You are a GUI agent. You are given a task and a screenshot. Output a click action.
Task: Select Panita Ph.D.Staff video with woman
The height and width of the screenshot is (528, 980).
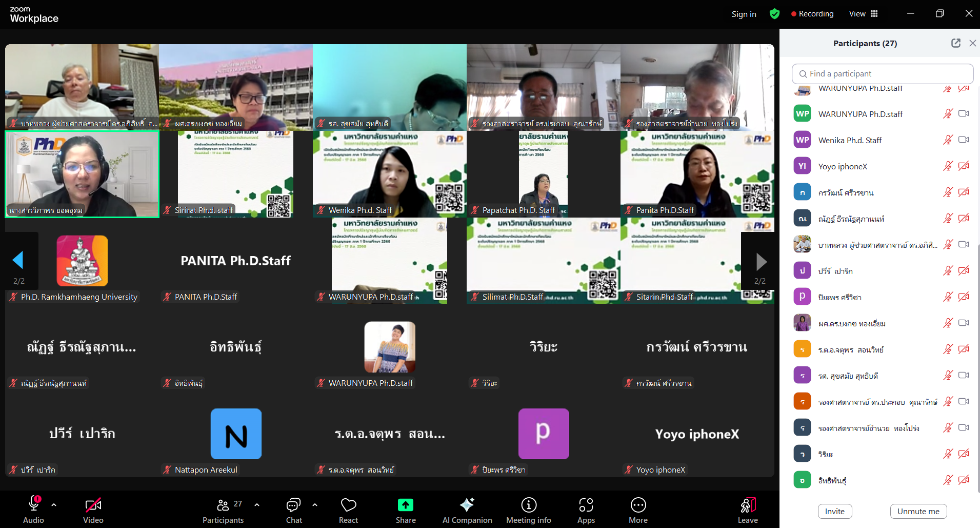(697, 174)
